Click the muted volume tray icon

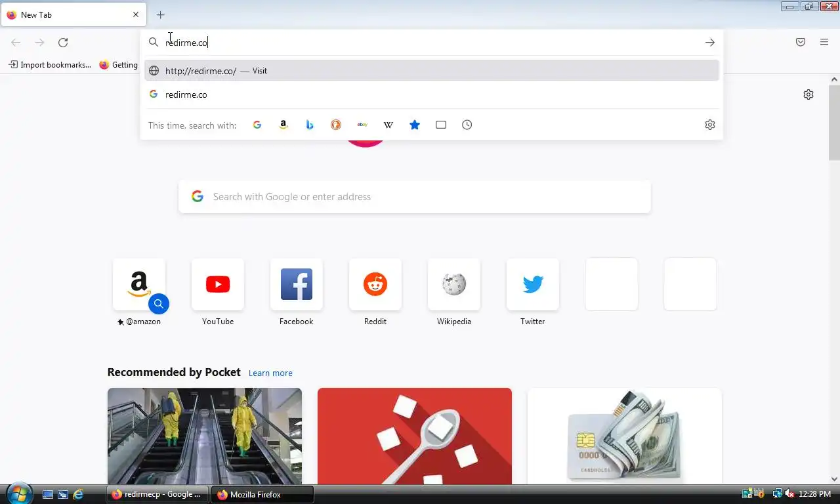tap(789, 494)
